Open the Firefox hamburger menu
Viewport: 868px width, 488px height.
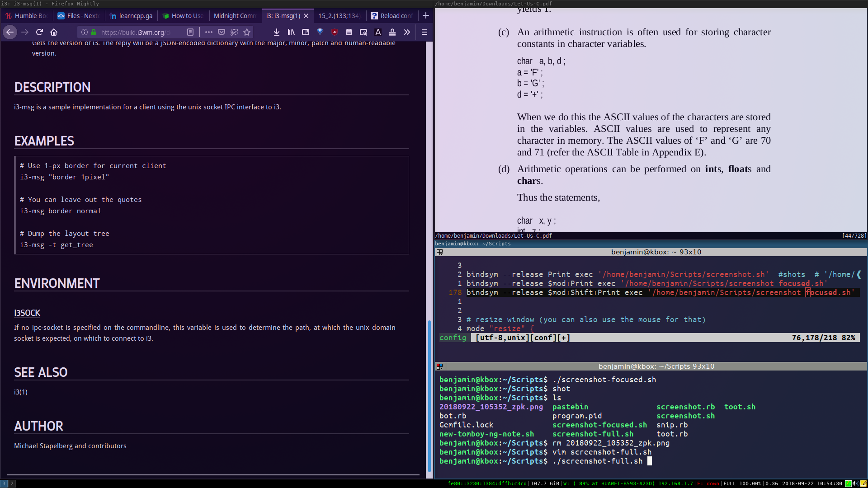(425, 32)
